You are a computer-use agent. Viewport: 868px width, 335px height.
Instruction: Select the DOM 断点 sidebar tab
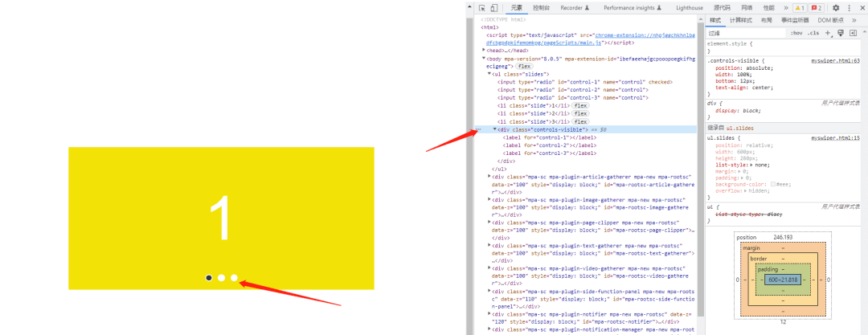click(831, 21)
